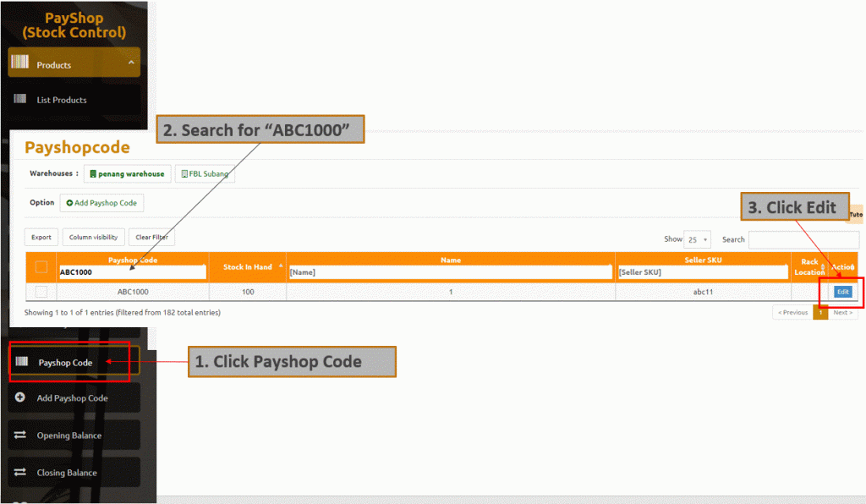Open List Products in sidebar
Image resolution: width=866 pixels, height=504 pixels.
pyautogui.click(x=74, y=100)
